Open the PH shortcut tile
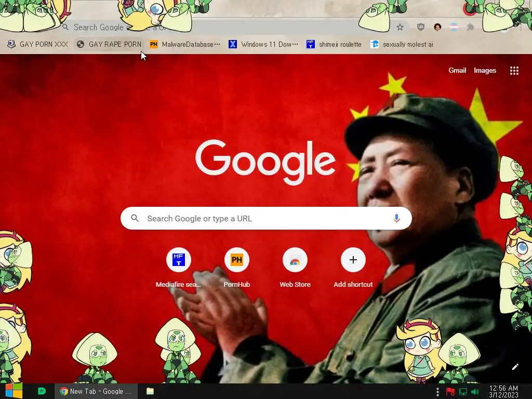Viewport: 532px width, 399px height. 236,268
